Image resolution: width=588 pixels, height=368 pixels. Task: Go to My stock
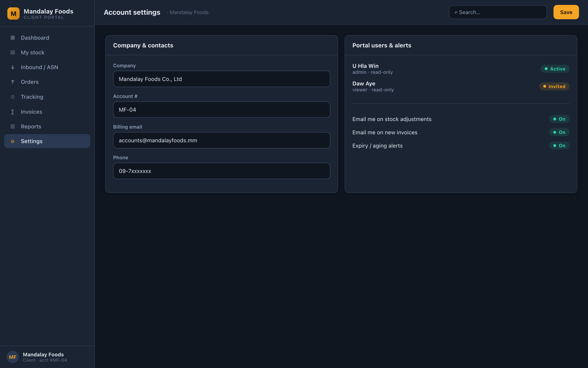click(47, 53)
